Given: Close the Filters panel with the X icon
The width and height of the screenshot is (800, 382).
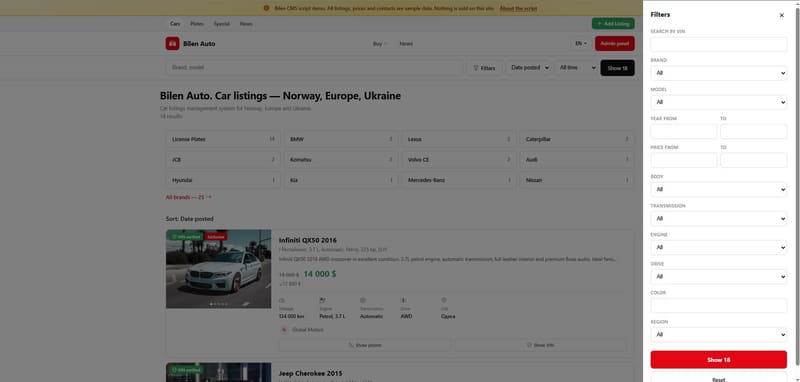Looking at the screenshot, I should pyautogui.click(x=781, y=15).
